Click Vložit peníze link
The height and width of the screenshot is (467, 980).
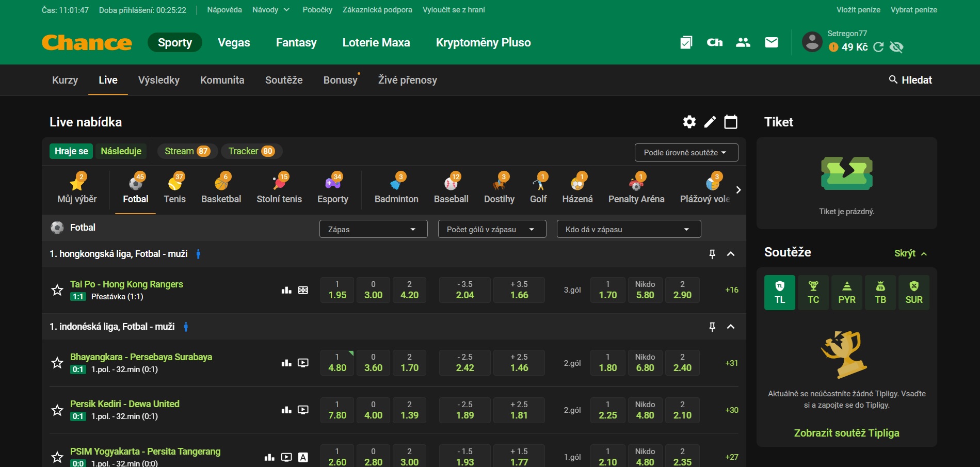coord(858,10)
